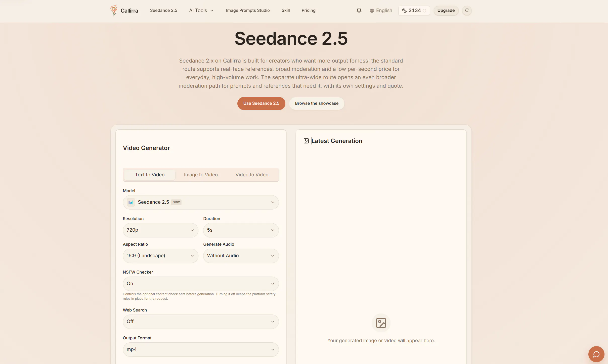Click the Seedance 2.5 model bar-chart icon
608x364 pixels.
click(131, 202)
